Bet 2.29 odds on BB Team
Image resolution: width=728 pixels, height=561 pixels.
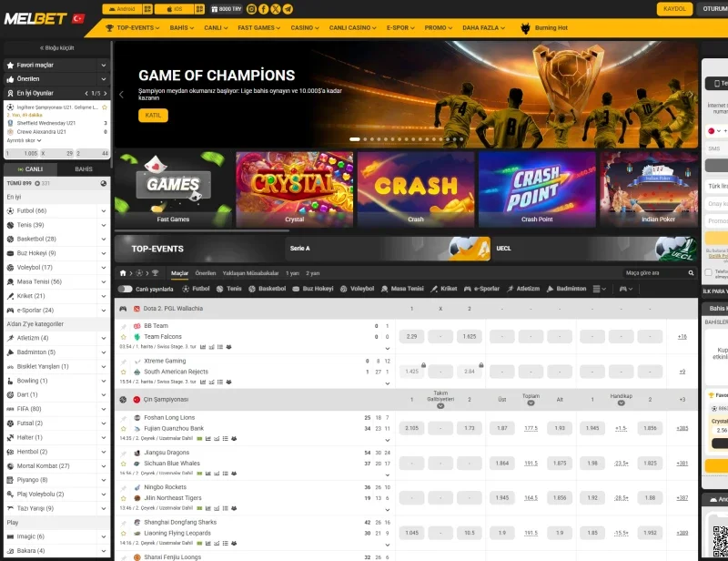[x=412, y=336]
